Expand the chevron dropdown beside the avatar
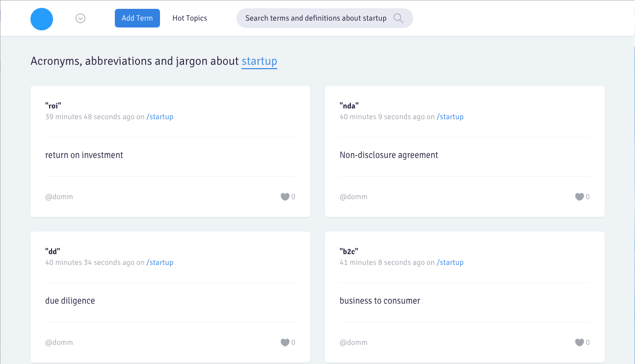 pyautogui.click(x=80, y=18)
